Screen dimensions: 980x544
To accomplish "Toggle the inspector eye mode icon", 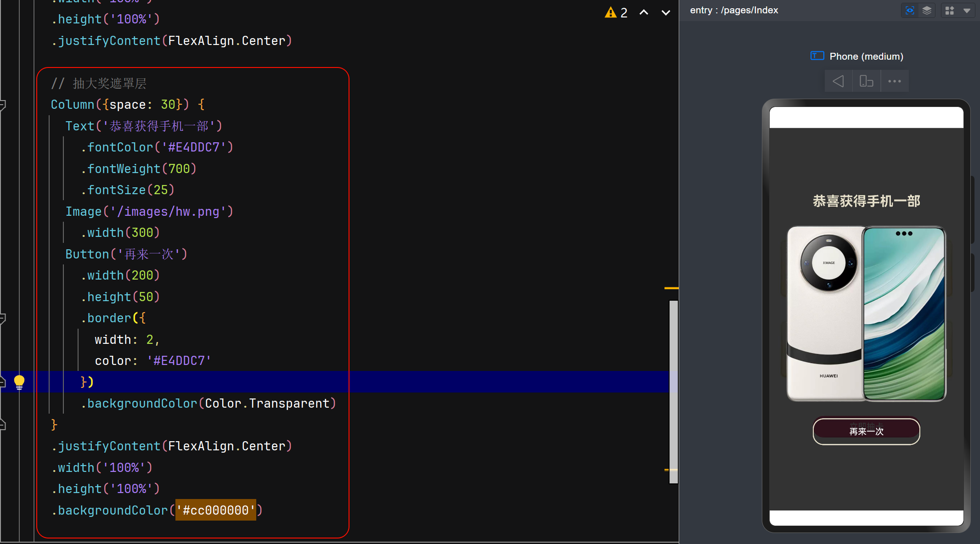I will pos(909,10).
